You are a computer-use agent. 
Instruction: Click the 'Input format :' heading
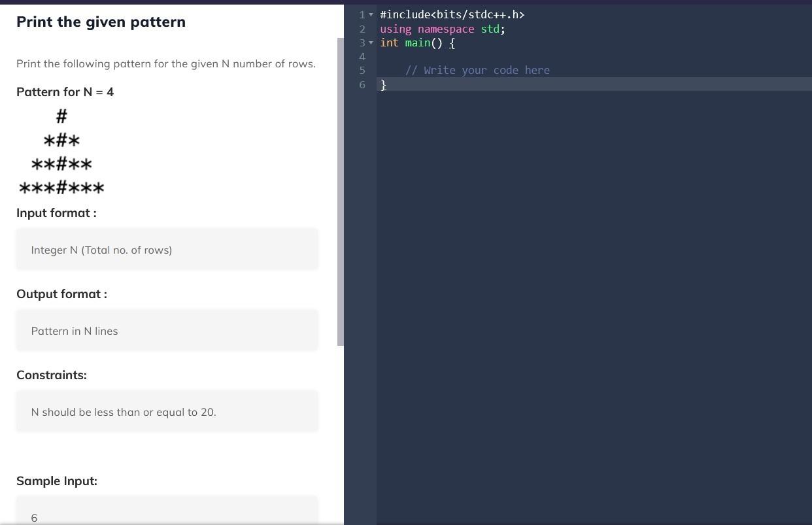click(56, 212)
